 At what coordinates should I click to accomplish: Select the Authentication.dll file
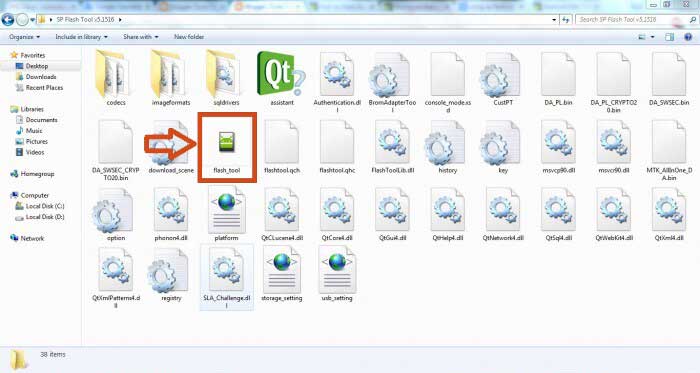click(337, 82)
